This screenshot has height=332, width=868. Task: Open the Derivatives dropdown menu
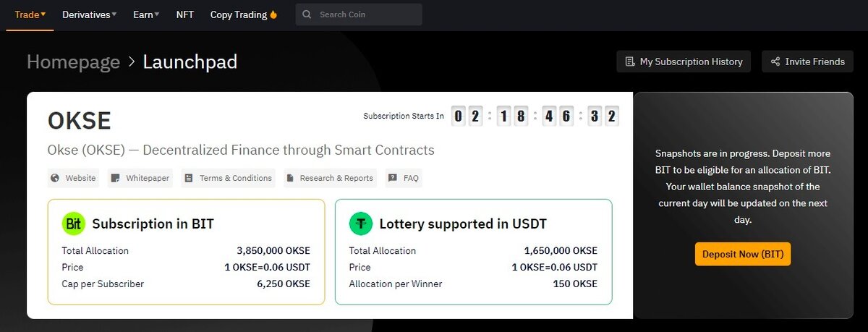89,14
